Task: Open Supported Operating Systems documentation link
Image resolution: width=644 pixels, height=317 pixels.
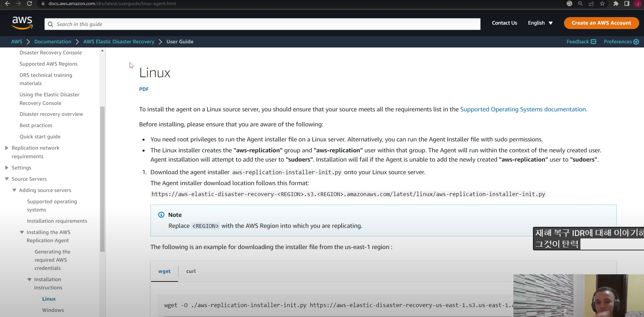Action: click(x=524, y=109)
